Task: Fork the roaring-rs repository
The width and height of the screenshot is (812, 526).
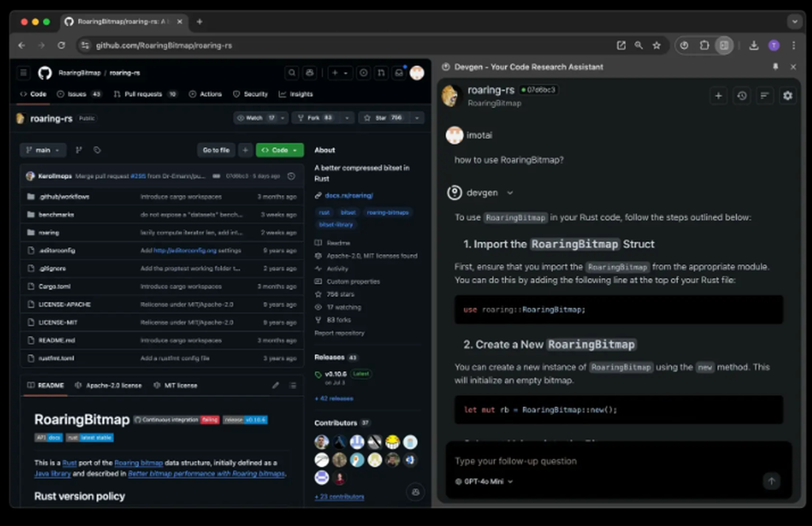Action: coord(316,118)
